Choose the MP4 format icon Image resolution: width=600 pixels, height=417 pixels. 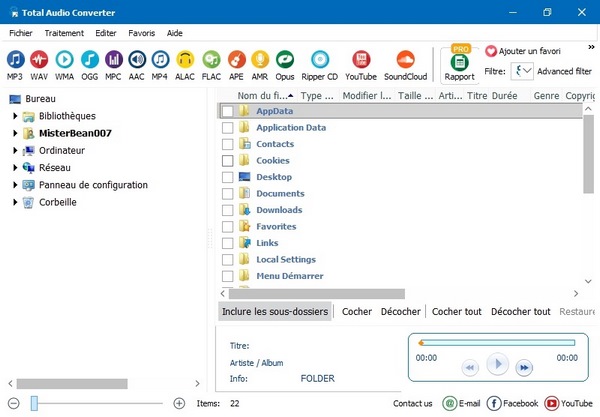(x=160, y=60)
